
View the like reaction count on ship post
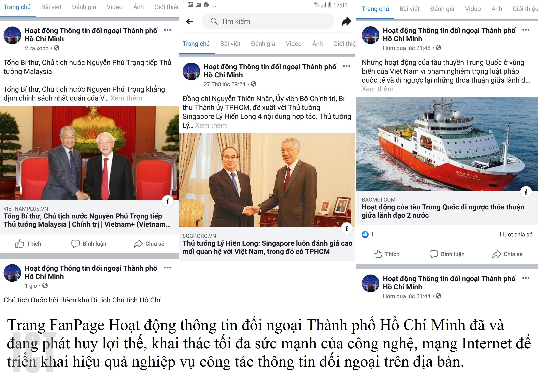368,235
